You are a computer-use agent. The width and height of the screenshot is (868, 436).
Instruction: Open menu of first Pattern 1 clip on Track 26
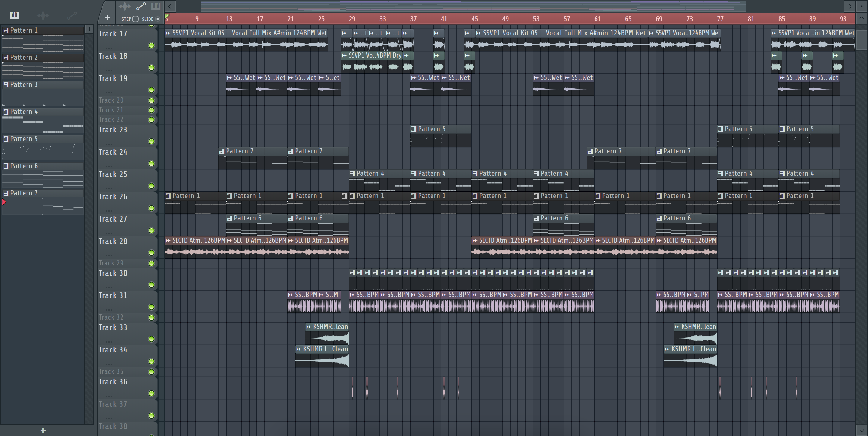168,196
